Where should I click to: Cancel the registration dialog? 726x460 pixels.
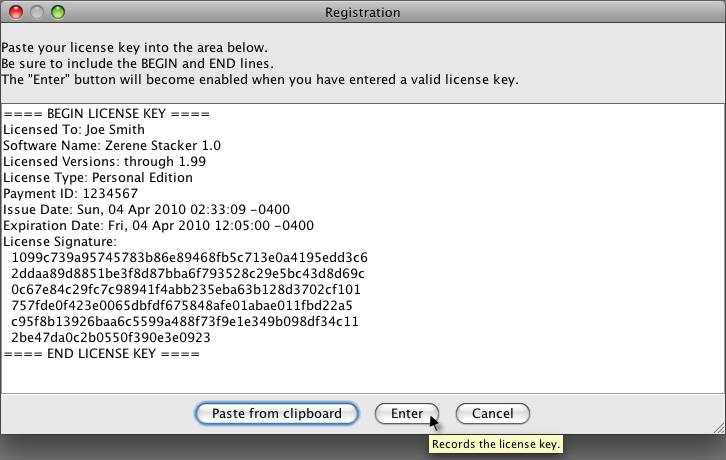point(492,413)
